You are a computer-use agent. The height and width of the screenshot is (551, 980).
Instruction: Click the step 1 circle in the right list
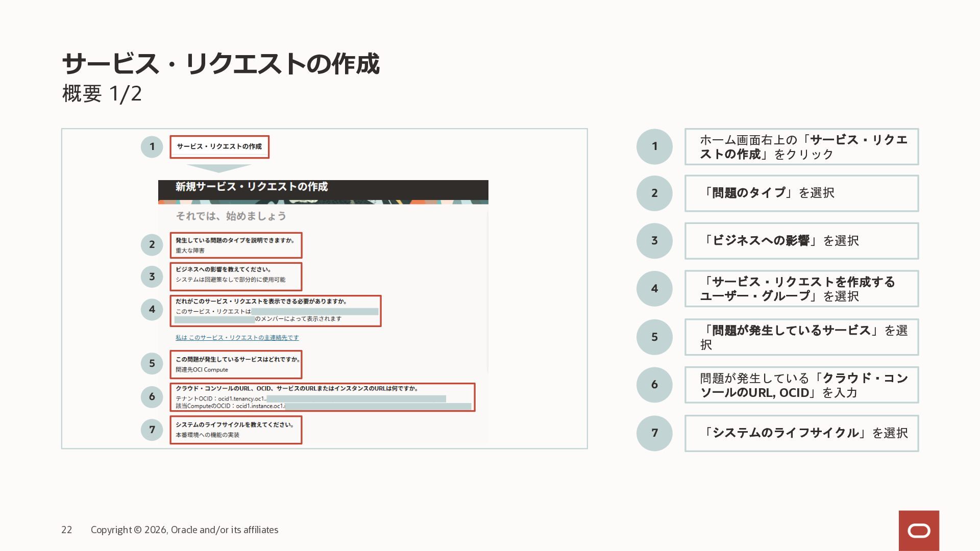654,146
